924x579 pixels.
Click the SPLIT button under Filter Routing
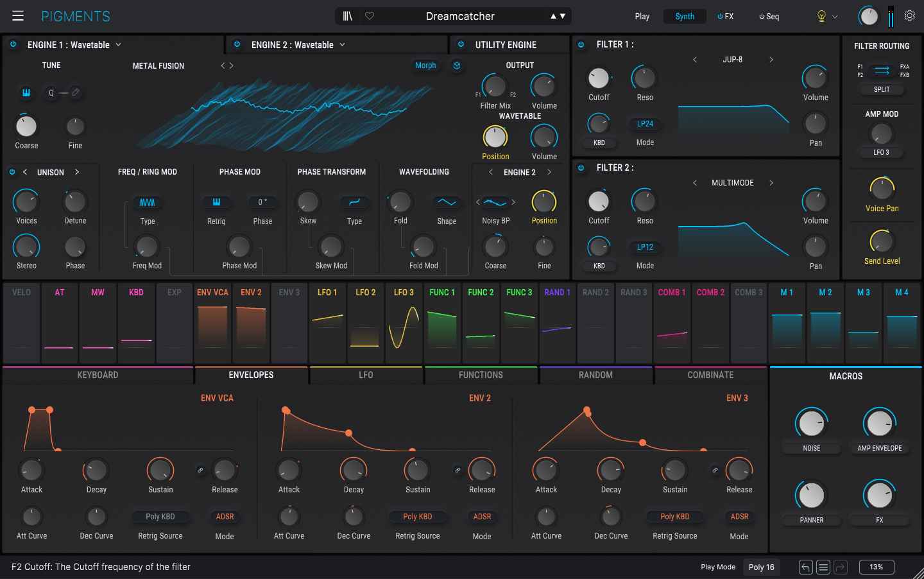(x=881, y=89)
